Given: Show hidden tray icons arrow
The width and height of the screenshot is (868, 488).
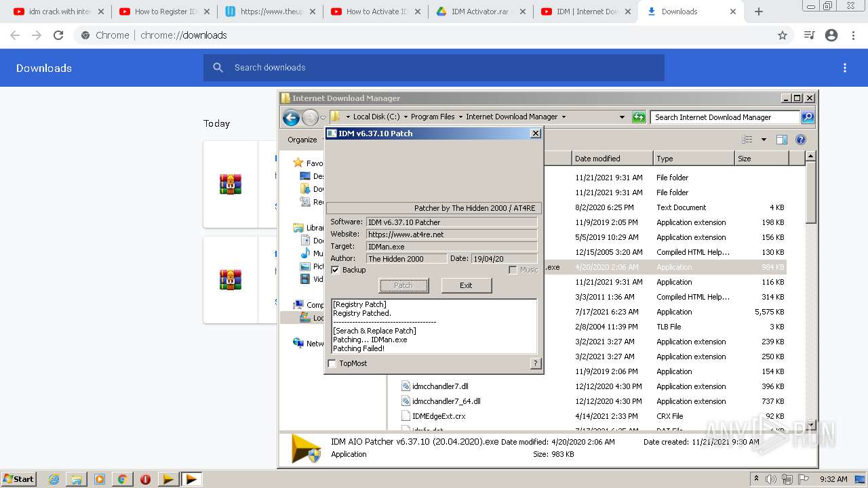Looking at the screenshot, I should click(x=756, y=479).
